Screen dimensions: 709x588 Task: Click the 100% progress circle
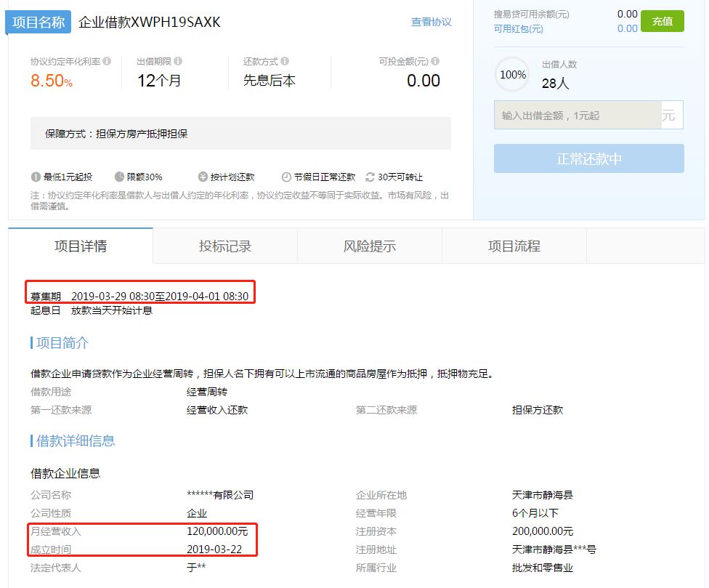point(513,75)
